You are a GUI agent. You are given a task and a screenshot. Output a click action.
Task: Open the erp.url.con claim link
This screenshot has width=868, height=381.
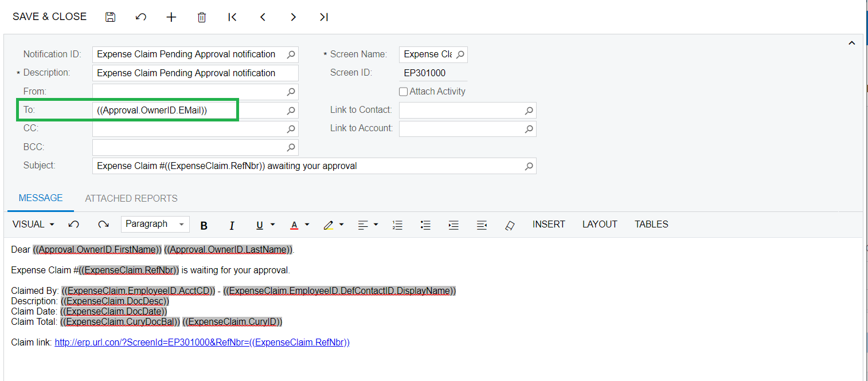(x=202, y=343)
